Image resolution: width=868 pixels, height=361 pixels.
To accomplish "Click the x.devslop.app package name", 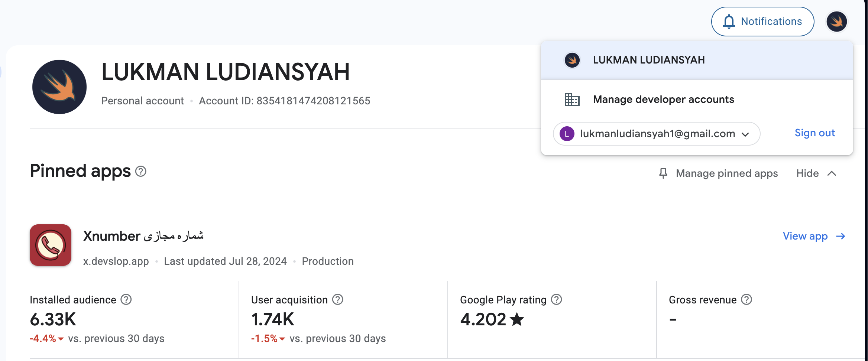I will (116, 261).
